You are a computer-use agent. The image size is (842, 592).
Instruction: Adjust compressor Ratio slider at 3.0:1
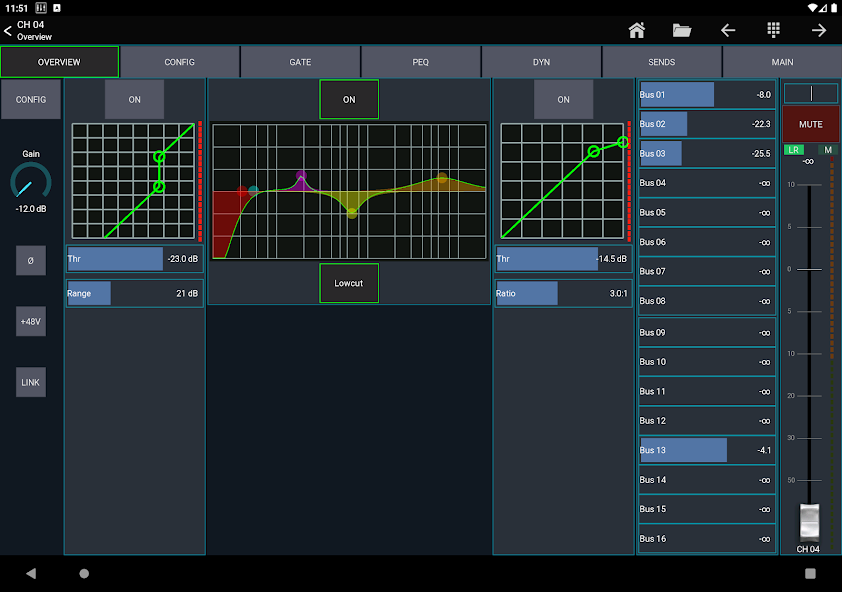(x=563, y=293)
